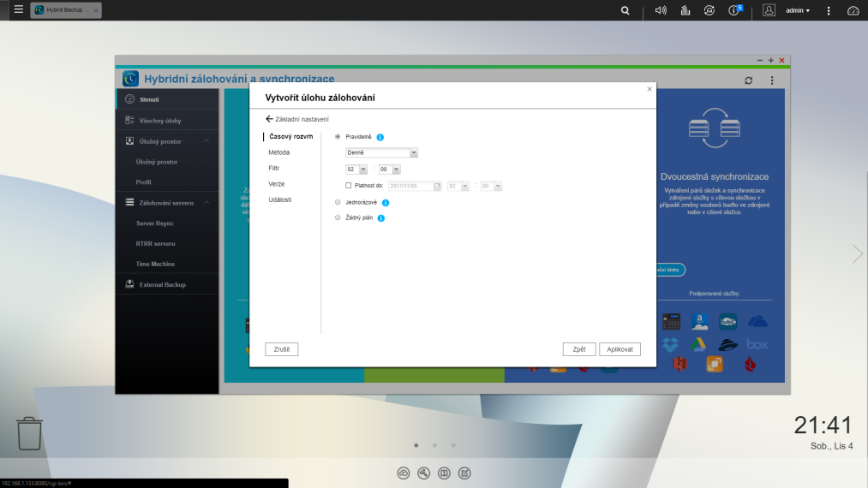Open Hybrid Backup window options menu
Image resolution: width=868 pixels, height=488 pixels.
[772, 80]
